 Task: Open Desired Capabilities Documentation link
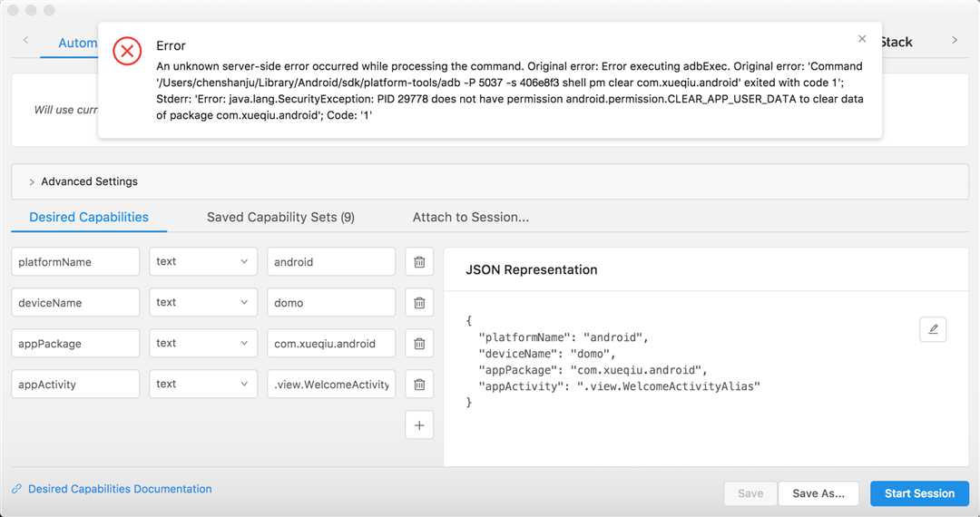tap(120, 489)
